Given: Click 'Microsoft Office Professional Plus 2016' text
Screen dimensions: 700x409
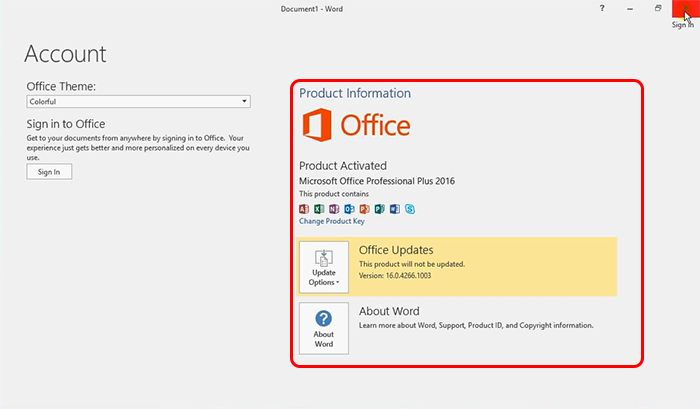Looking at the screenshot, I should tap(377, 181).
